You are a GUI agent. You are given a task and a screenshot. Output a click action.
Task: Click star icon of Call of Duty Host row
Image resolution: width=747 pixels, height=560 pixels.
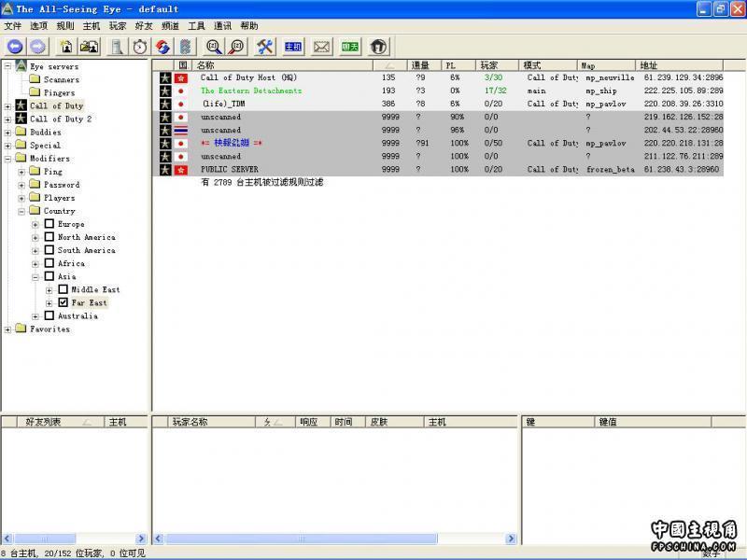[165, 77]
